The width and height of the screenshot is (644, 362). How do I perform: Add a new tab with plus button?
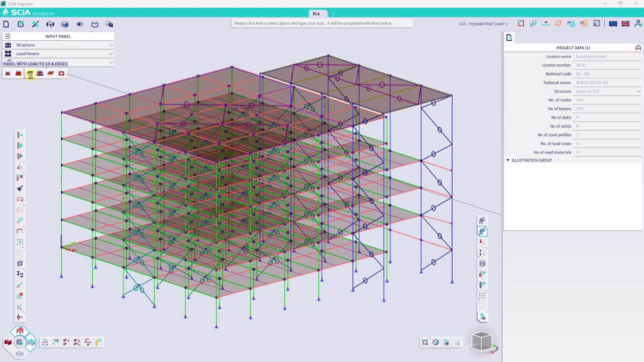point(333,13)
